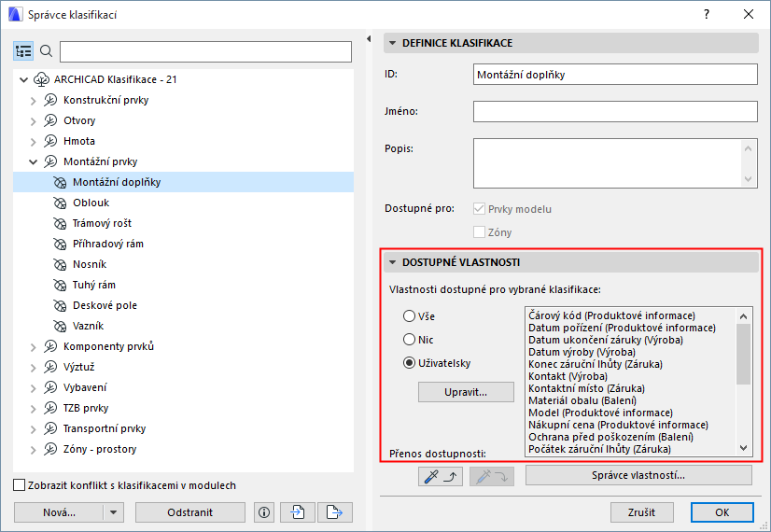Click the leaf icon beside Komponenty prvků
This screenshot has height=532, width=771.
50,346
